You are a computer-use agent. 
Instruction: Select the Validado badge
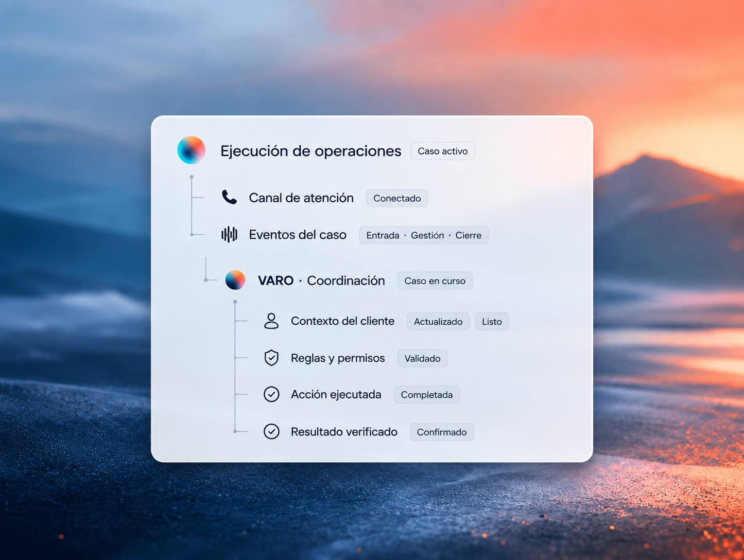[422, 359]
